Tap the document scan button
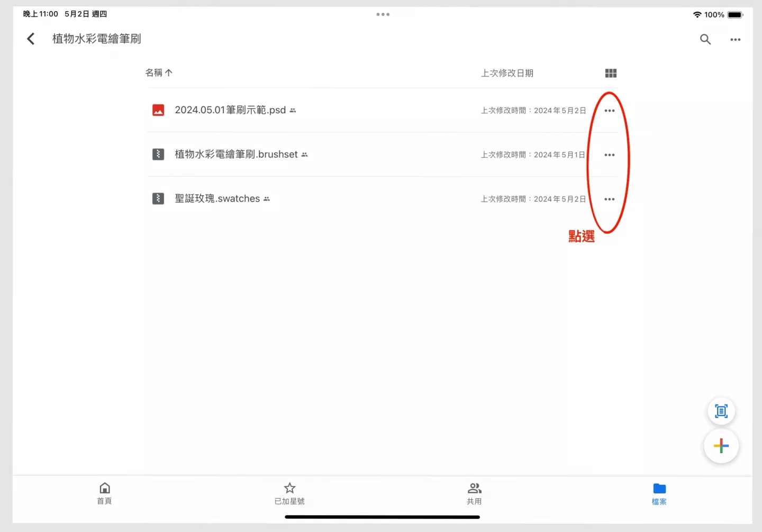This screenshot has width=762, height=532. click(721, 411)
